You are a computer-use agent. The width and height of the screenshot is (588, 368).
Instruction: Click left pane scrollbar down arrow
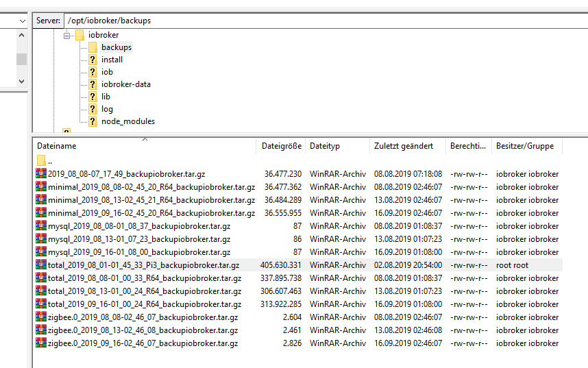(22, 82)
